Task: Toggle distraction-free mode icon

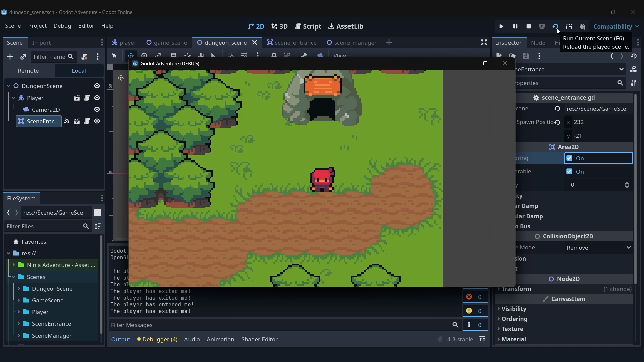Action: 484,43
